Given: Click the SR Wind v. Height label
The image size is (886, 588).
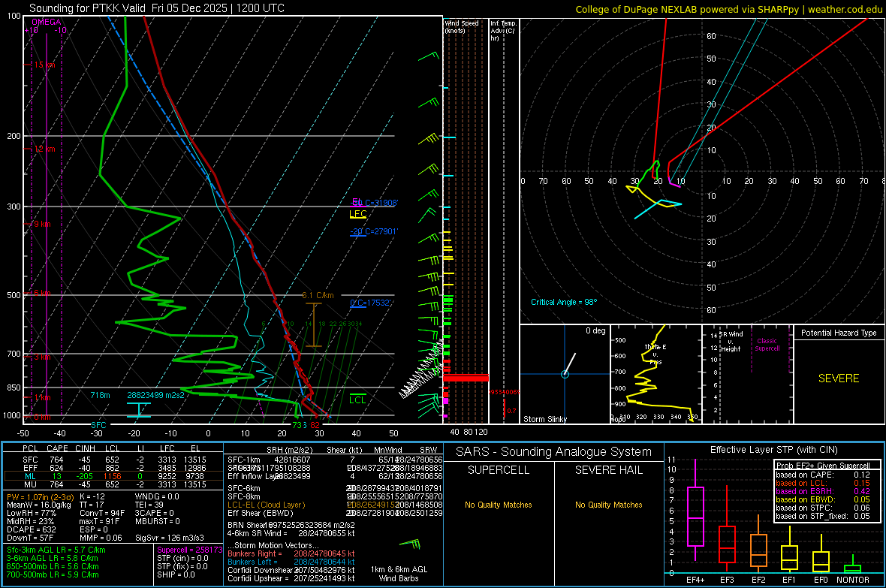Looking at the screenshot, I should point(731,342).
